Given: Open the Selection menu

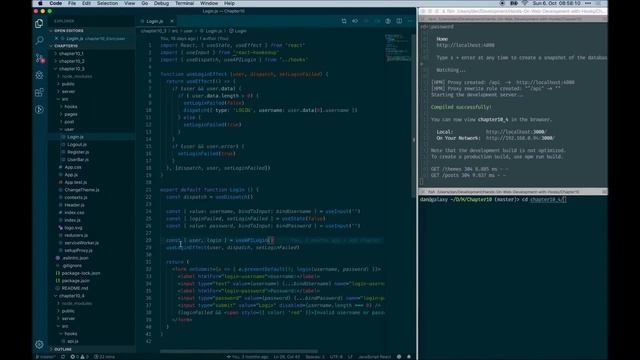Looking at the screenshot, I should (x=107, y=3).
